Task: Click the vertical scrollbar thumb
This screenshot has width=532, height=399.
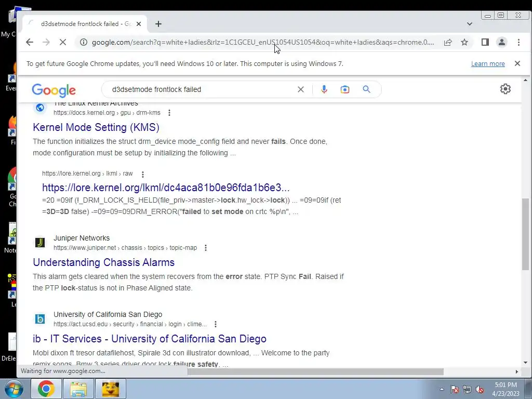Action: tap(525, 234)
